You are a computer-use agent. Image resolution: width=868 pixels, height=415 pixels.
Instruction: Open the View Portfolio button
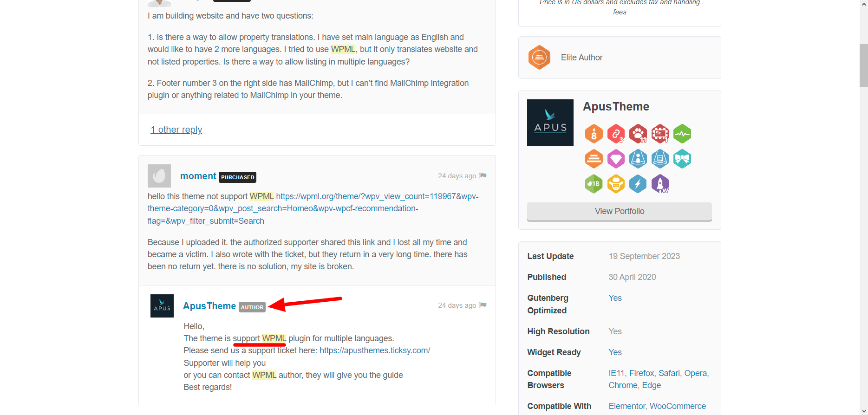620,211
